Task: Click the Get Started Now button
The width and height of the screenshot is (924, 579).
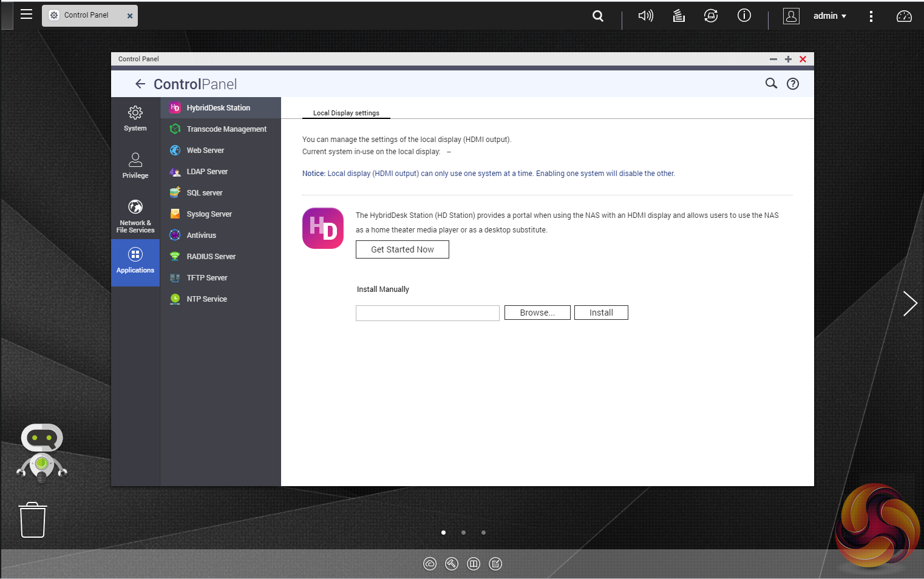Action: tap(402, 249)
